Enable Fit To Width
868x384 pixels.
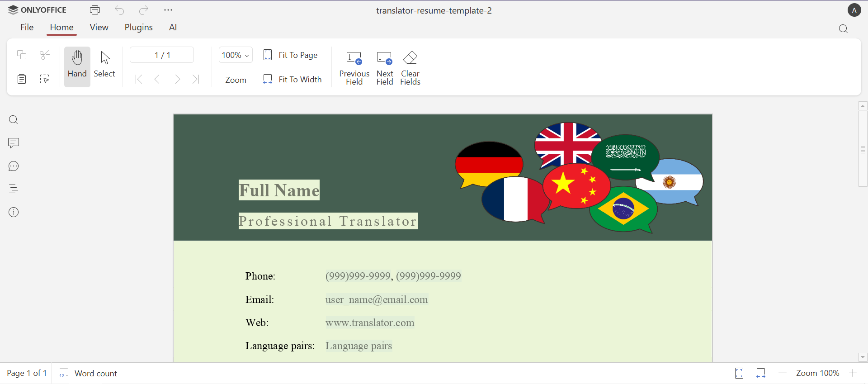click(x=292, y=80)
